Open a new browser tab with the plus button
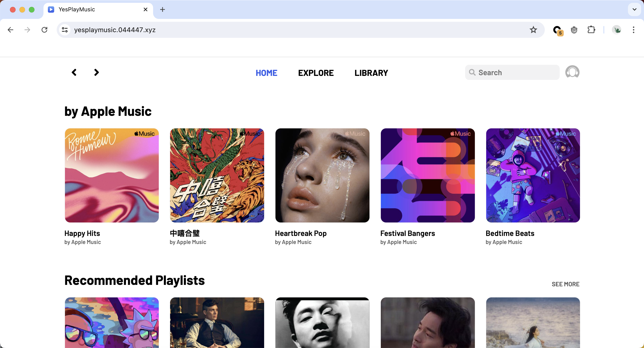 [x=163, y=9]
